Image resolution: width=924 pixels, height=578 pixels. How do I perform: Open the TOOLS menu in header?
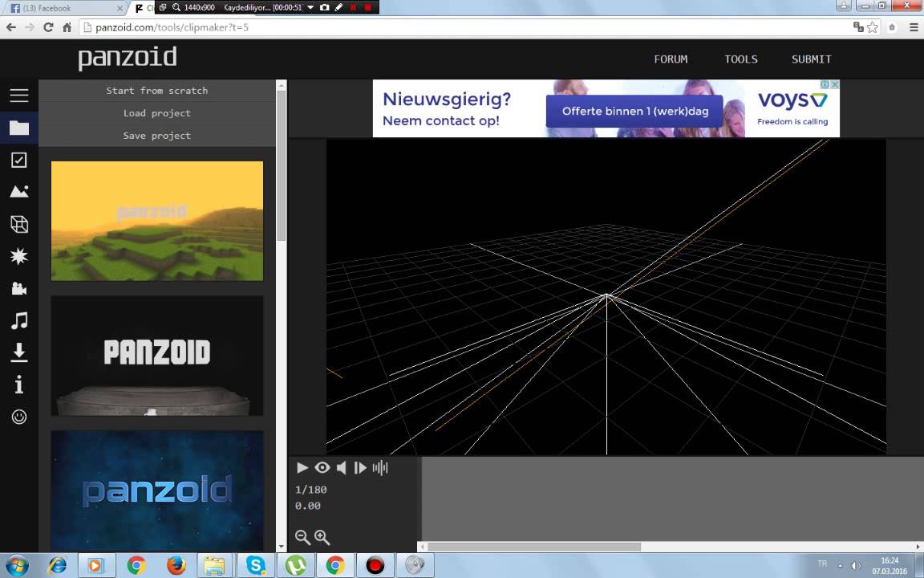[x=741, y=59]
